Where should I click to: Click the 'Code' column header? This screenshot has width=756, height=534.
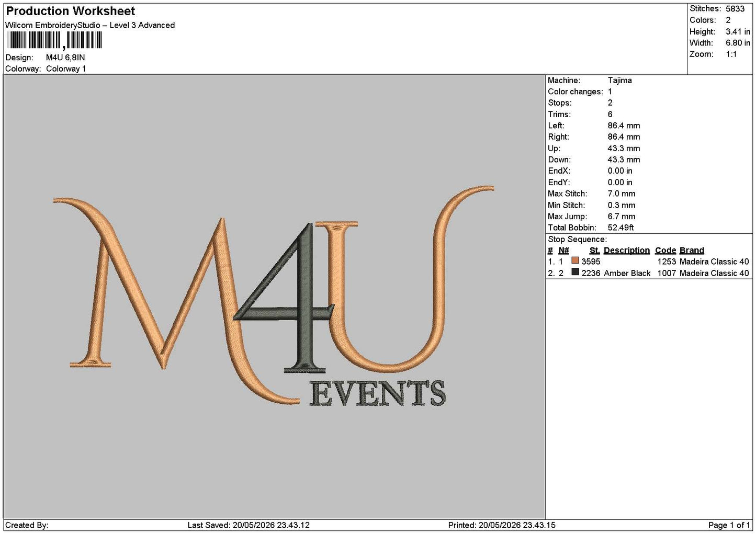point(665,251)
